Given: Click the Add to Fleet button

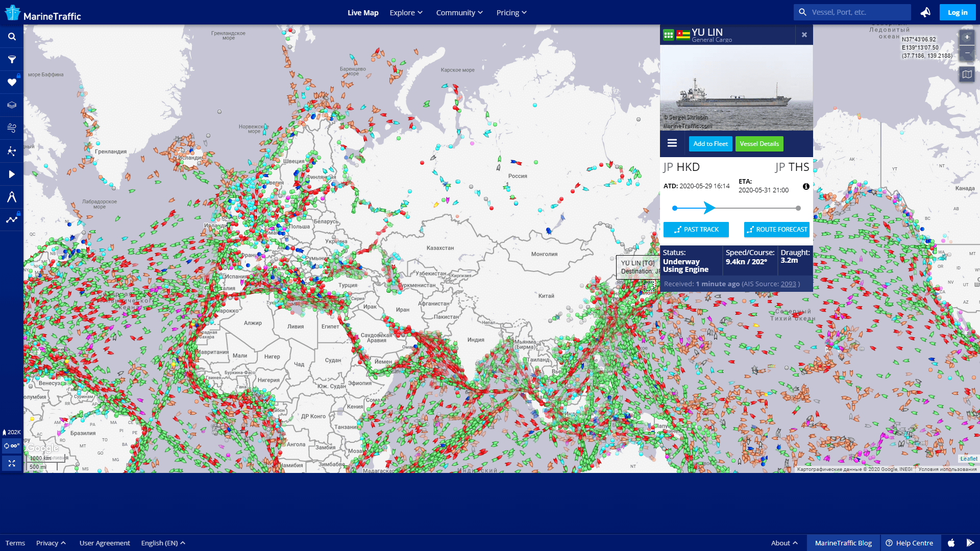Looking at the screenshot, I should point(710,144).
